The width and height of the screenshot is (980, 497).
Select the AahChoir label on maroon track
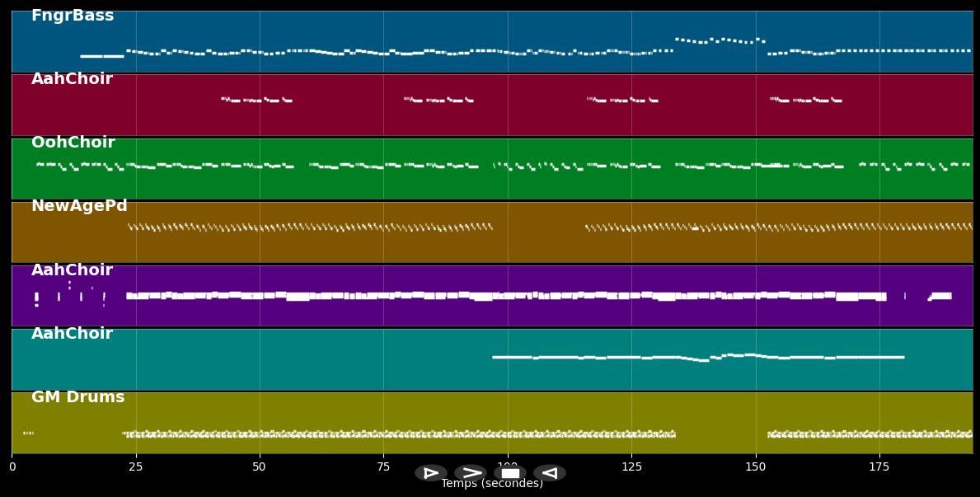pyautogui.click(x=72, y=79)
